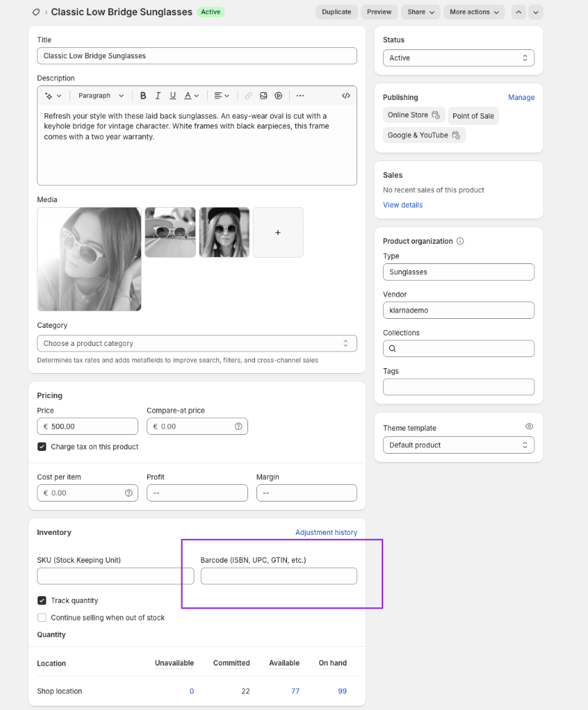This screenshot has width=588, height=710.
Task: Open the text color picker
Action: point(191,96)
